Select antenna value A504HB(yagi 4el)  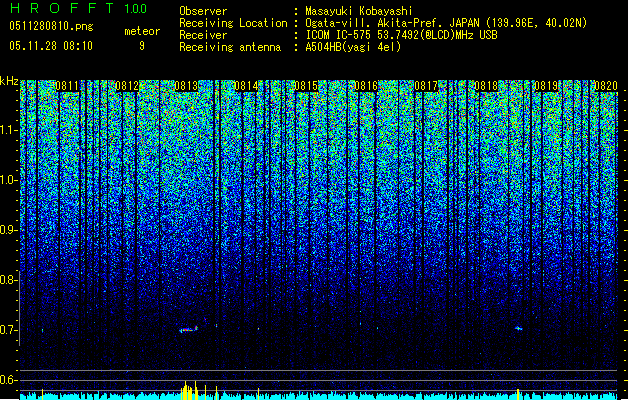353,47
